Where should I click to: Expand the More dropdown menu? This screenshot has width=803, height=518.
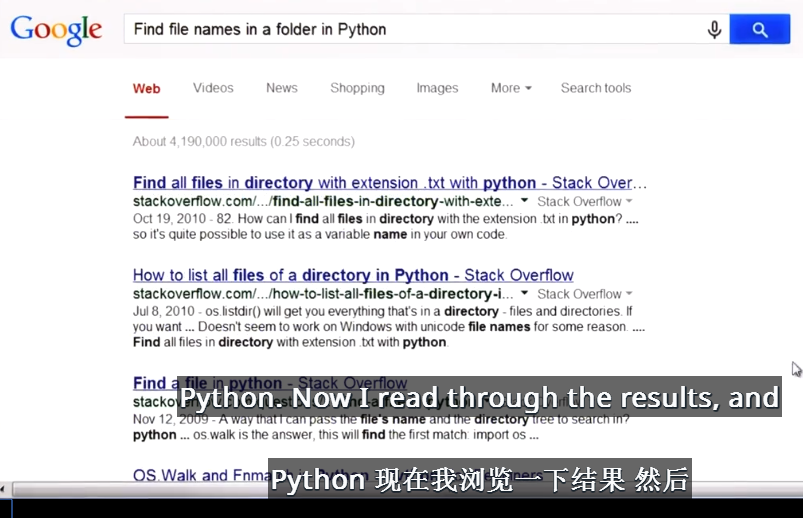(x=511, y=88)
